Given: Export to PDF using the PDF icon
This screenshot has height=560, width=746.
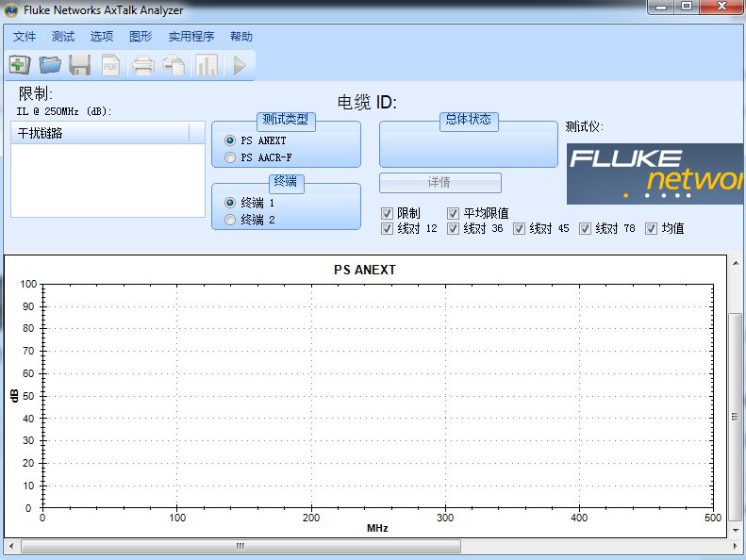Looking at the screenshot, I should (x=110, y=65).
